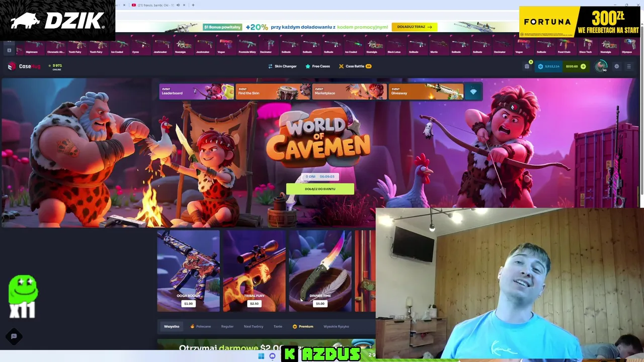
Task: Open the Windows Start button on taskbar
Action: click(261, 356)
